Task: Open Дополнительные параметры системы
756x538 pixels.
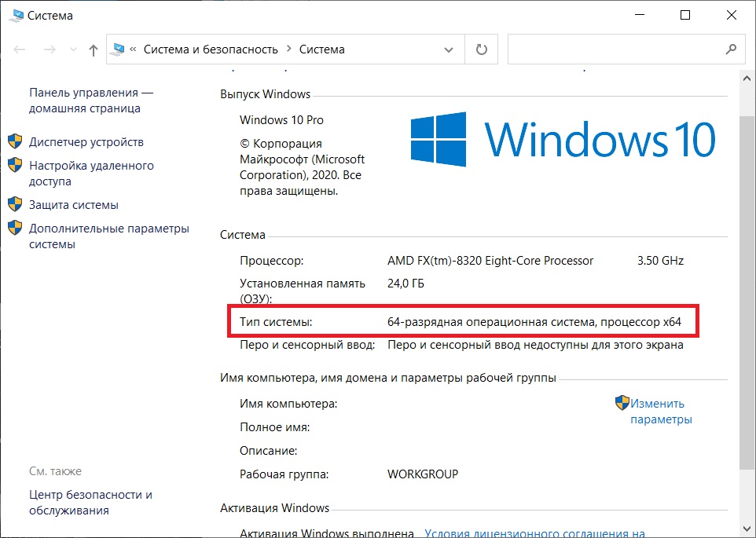Action: pyautogui.click(x=109, y=236)
